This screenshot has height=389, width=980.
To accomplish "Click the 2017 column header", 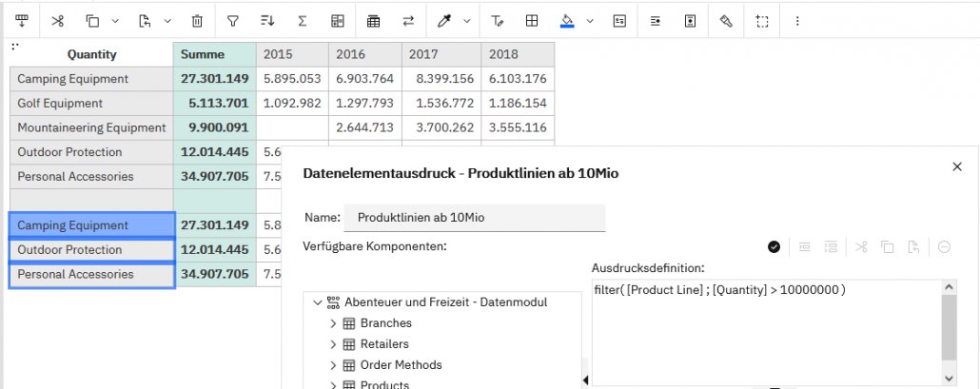I will pos(441,54).
